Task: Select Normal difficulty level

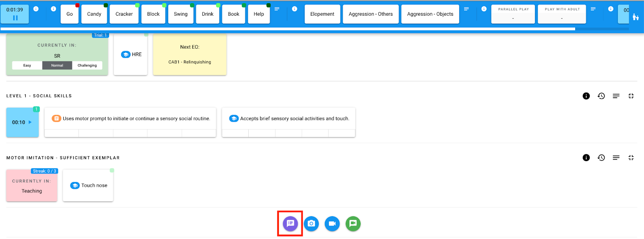Action: click(57, 65)
